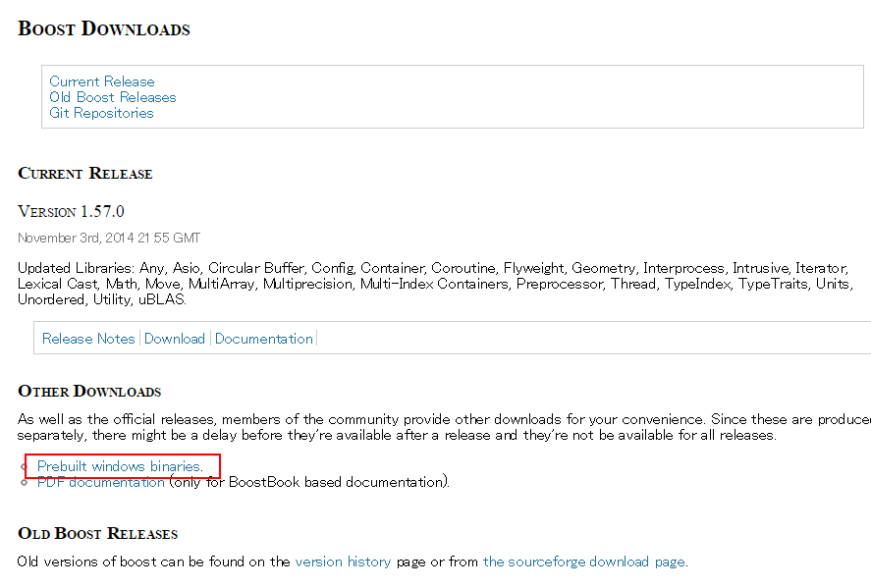Open the PDF documentation link
The image size is (871, 588).
click(x=100, y=482)
